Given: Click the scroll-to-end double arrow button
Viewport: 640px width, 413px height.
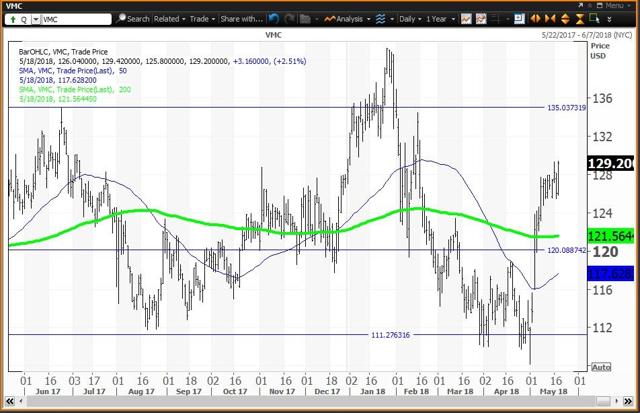Looking at the screenshot, I should 628,401.
